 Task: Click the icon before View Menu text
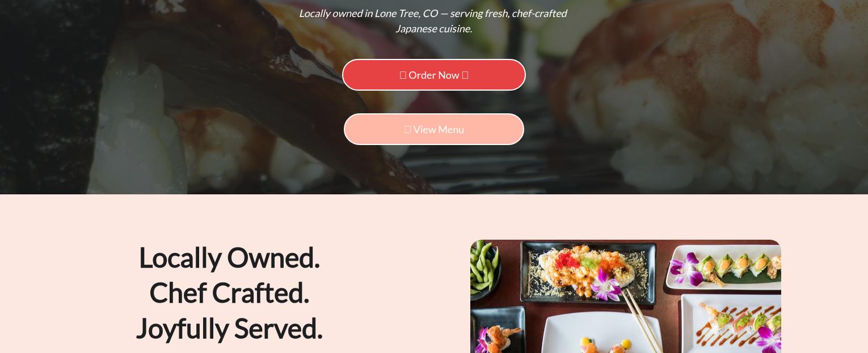[x=407, y=129]
